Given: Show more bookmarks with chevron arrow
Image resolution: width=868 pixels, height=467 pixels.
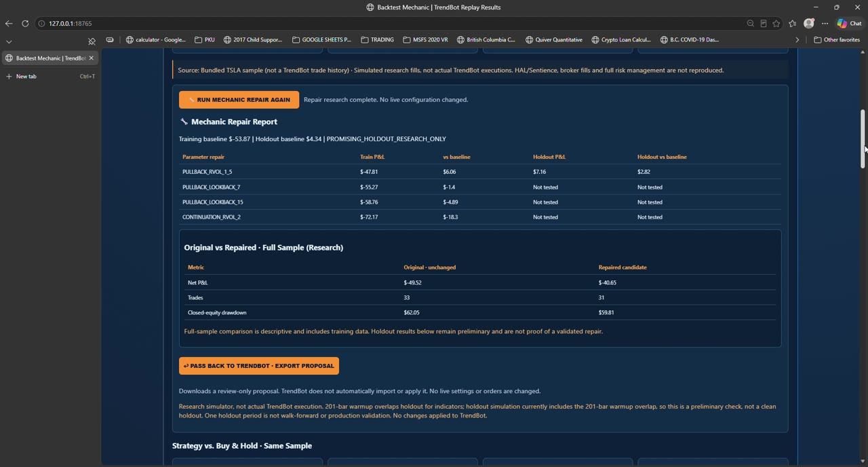Looking at the screenshot, I should [797, 39].
